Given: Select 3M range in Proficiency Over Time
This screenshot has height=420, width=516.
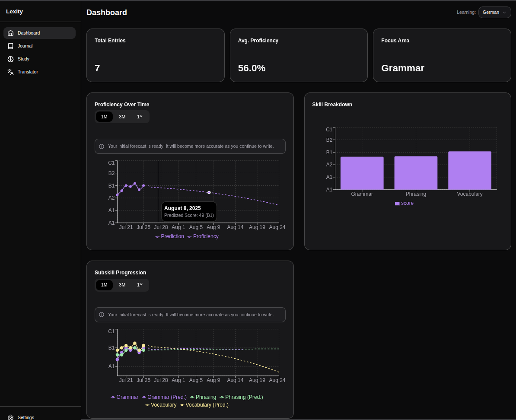Looking at the screenshot, I should (x=122, y=117).
